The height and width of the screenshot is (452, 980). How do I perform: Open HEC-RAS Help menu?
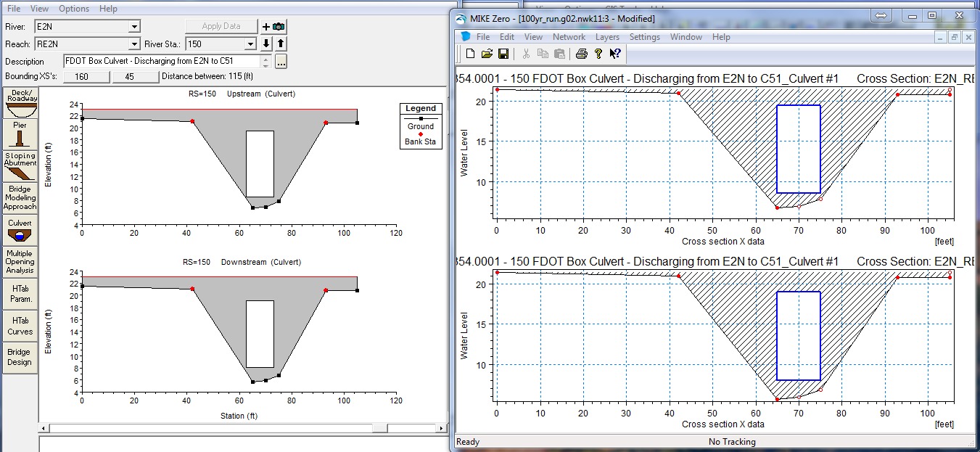click(x=108, y=9)
